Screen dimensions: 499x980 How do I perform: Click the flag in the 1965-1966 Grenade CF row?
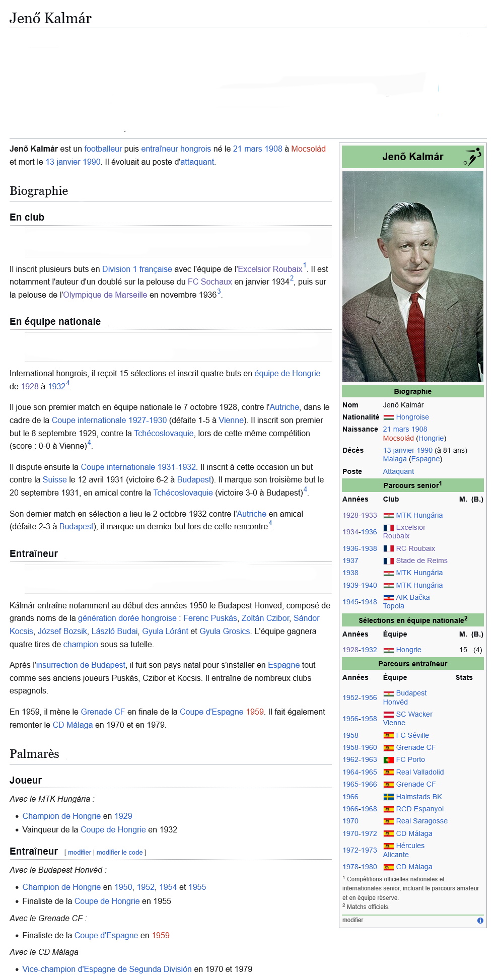click(388, 784)
